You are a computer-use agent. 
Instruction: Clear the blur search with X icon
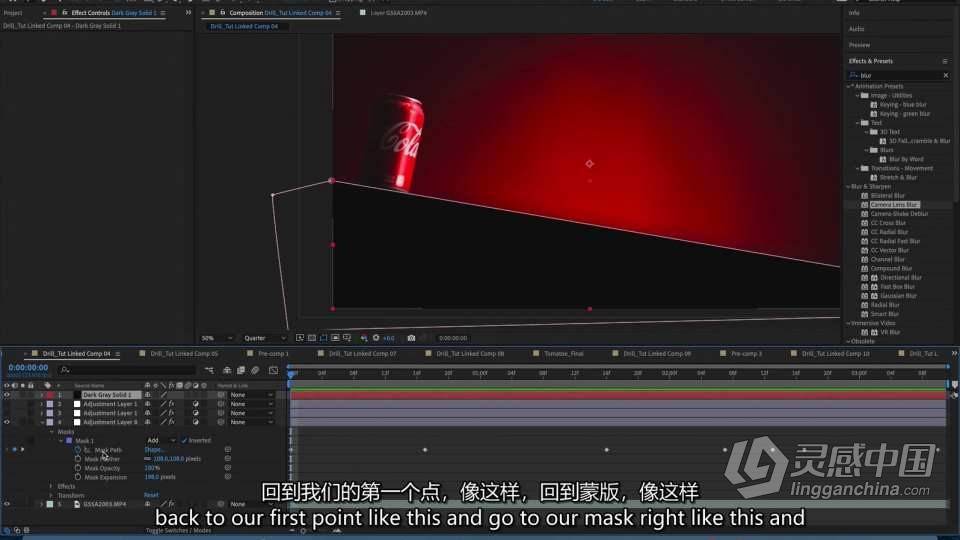tap(946, 75)
